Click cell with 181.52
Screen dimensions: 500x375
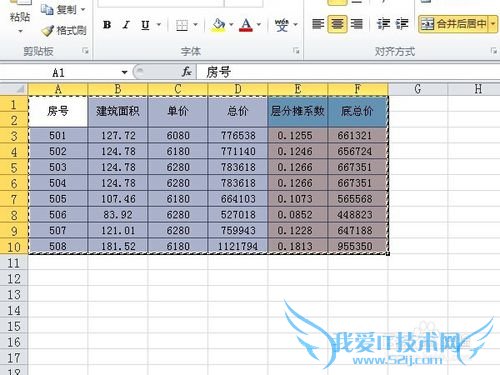pos(118,246)
